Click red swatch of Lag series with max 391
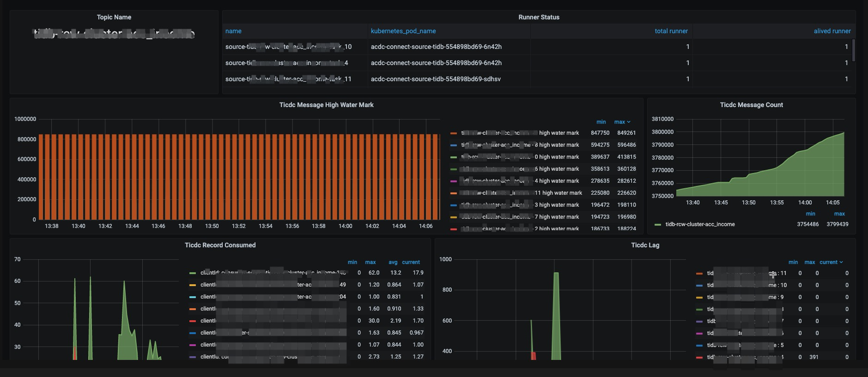 click(x=699, y=357)
